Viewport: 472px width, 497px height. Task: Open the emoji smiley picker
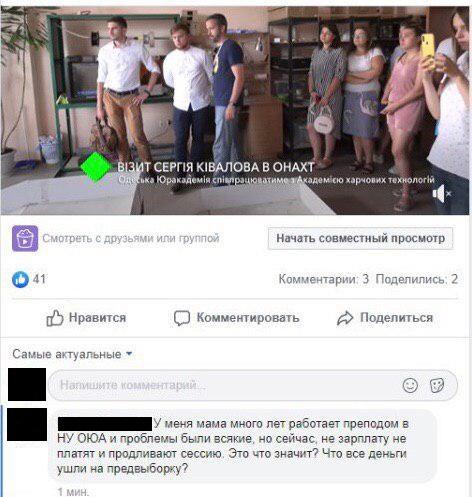[x=410, y=385]
